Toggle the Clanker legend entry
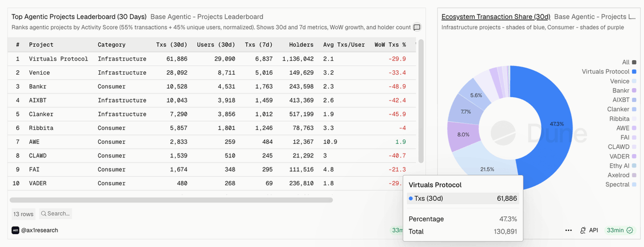644x247 pixels. (622, 109)
